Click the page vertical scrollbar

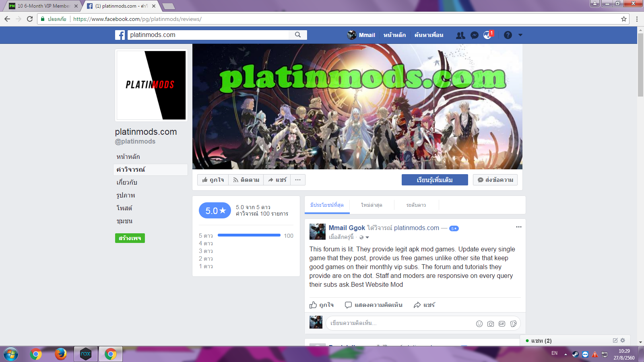point(640,64)
